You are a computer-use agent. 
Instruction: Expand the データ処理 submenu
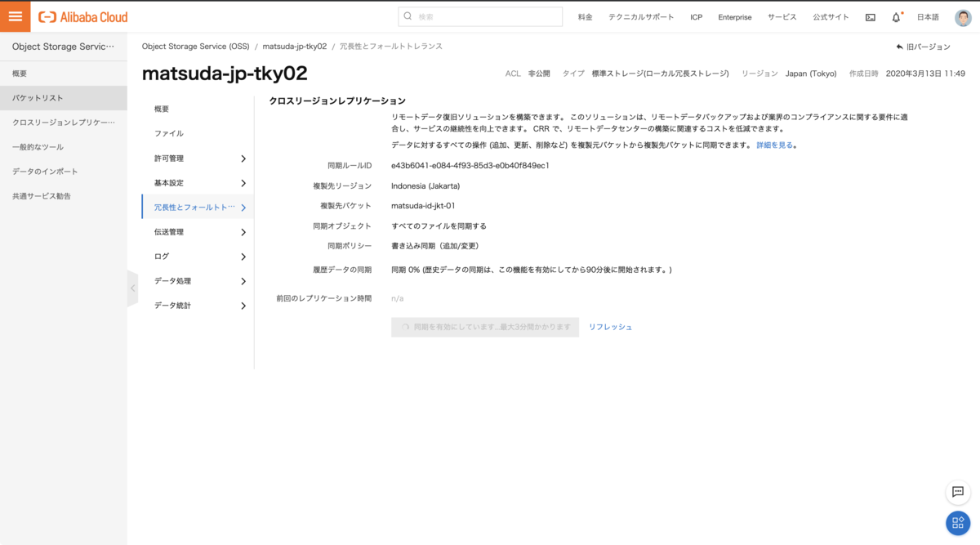tap(243, 281)
